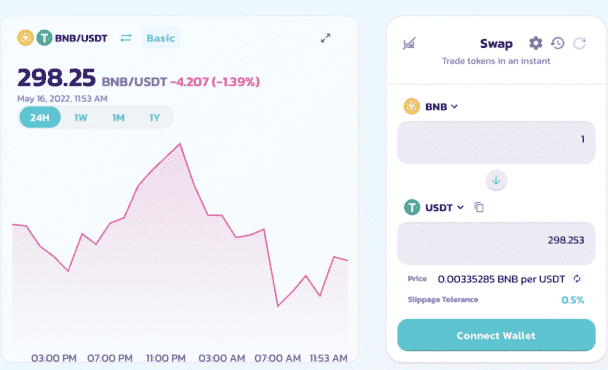Image resolution: width=608 pixels, height=370 pixels.
Task: Click the Connect Wallet button
Action: 496,335
